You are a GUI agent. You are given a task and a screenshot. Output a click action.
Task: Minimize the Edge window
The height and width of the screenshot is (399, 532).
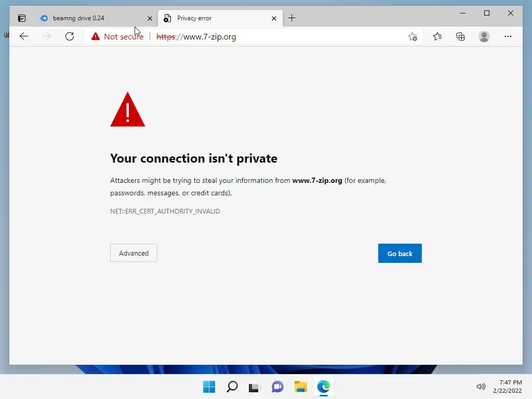pyautogui.click(x=463, y=13)
